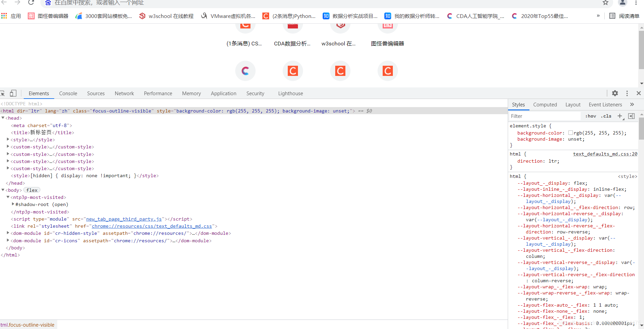This screenshot has height=329, width=644.
Task: Click html.focus-outline-visible breadcrumb
Action: [28, 325]
